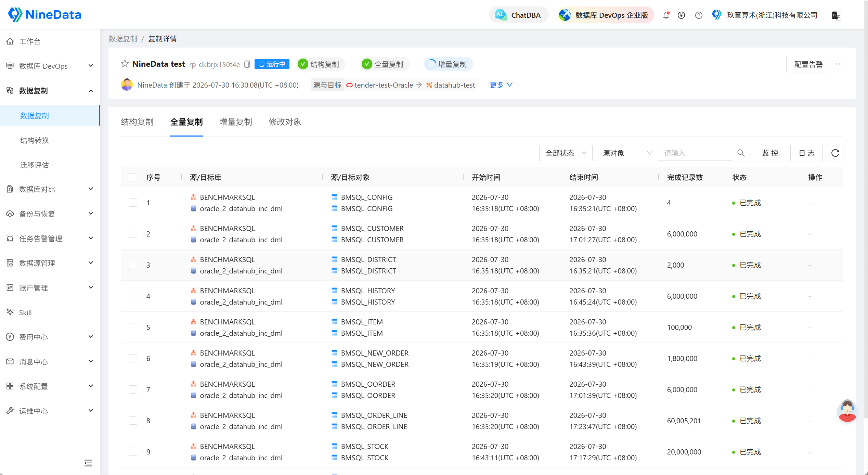Click the 20,000,000 record count cell
This screenshot has height=475, width=868.
coord(684,452)
